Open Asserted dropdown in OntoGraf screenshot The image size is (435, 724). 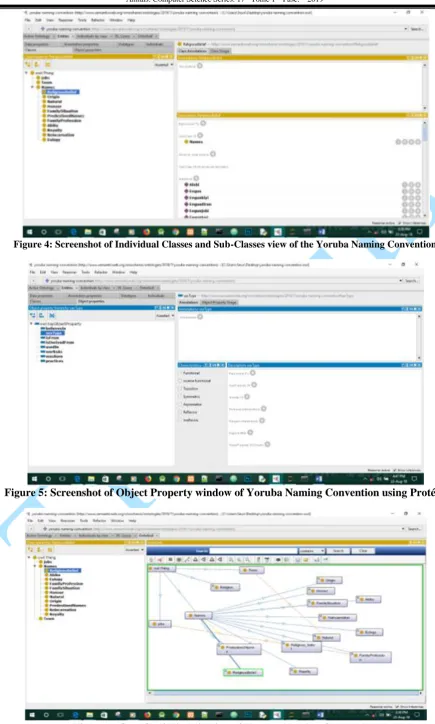coord(134,549)
